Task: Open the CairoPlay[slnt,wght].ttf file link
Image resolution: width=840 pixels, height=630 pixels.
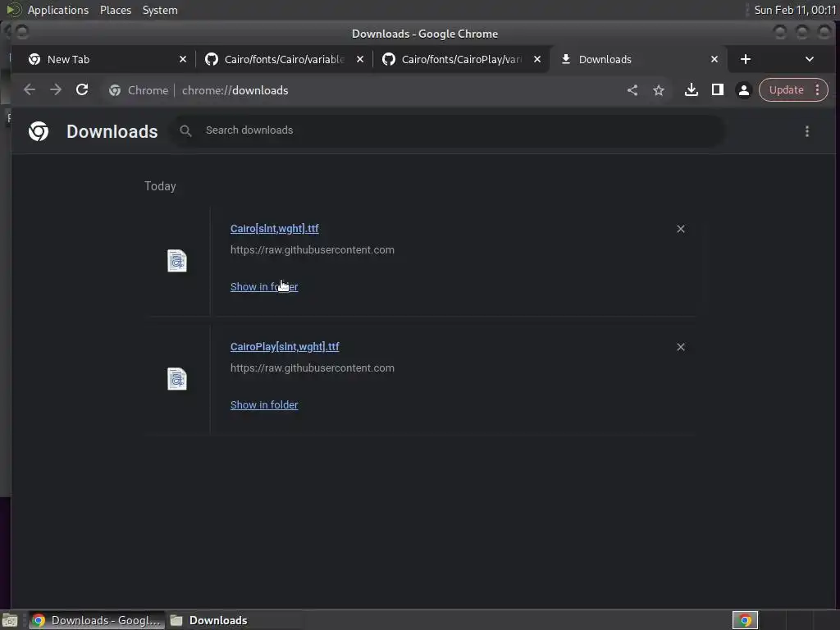Action: 285,347
